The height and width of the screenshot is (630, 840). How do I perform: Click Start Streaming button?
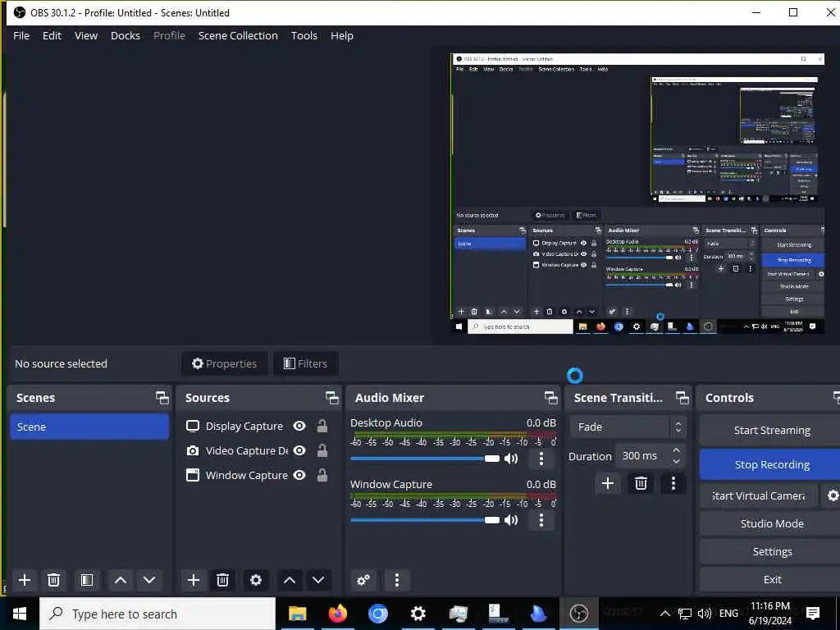771,430
